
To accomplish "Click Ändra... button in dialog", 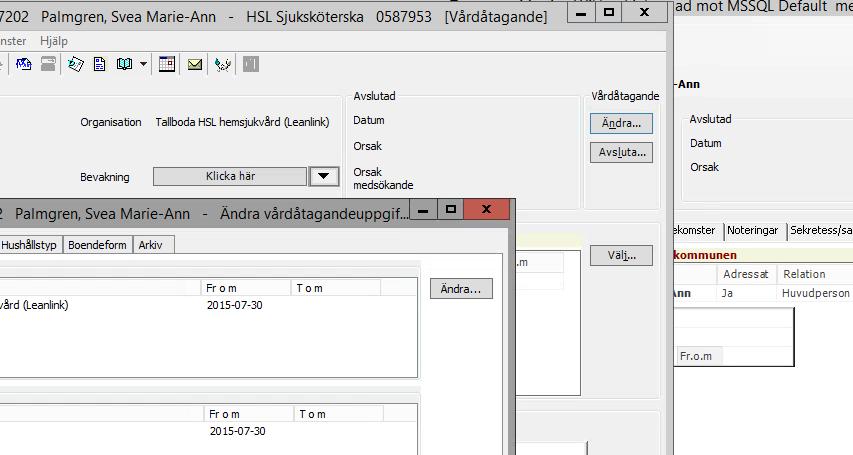I will (x=461, y=289).
